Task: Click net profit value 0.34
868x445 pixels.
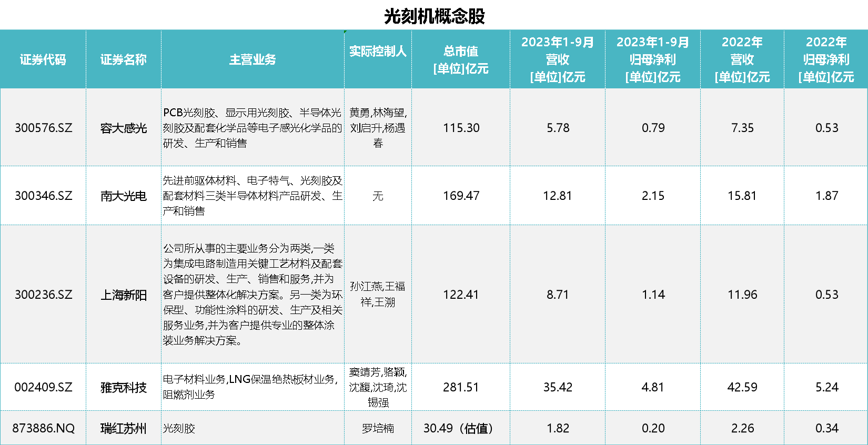Action: [826, 428]
